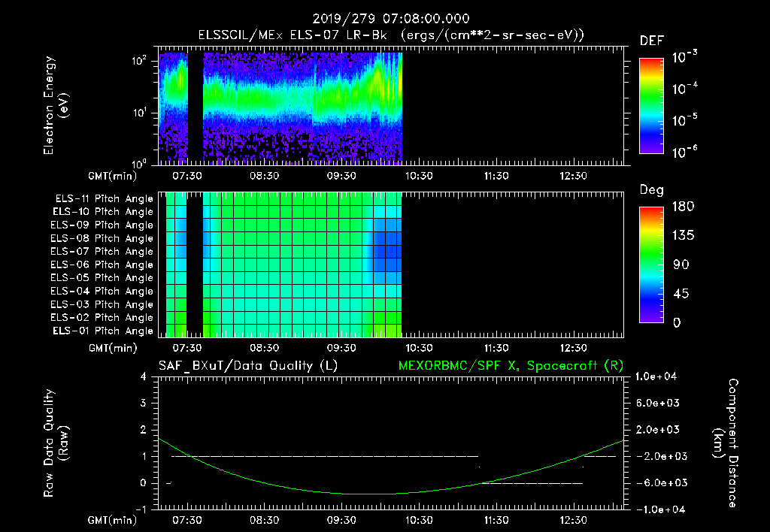
Task: Click the 1.0e+04 right axis value
Action: click(656, 376)
